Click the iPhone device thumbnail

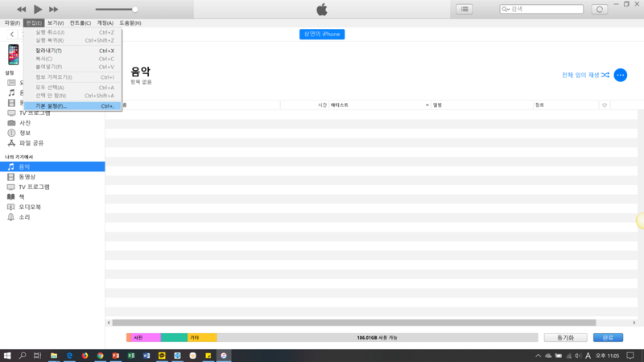point(14,55)
